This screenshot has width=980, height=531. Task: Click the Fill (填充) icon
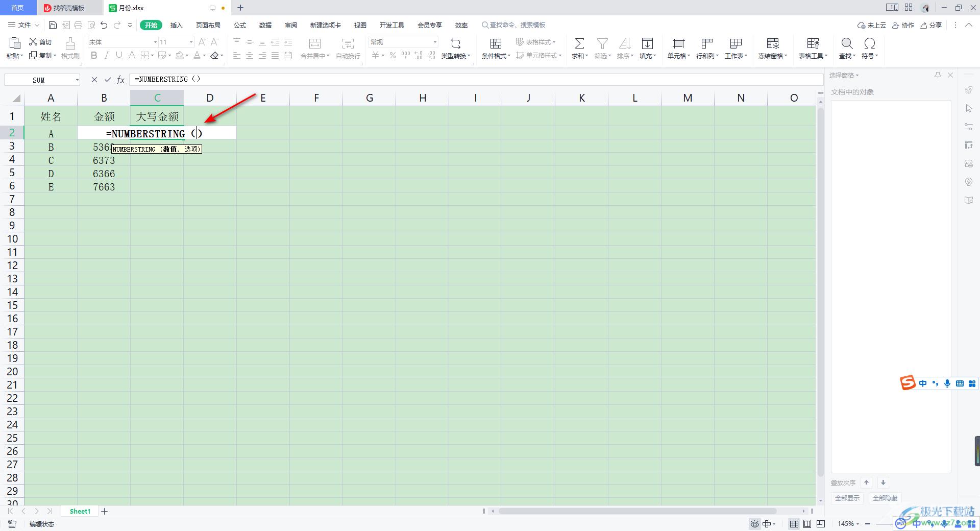pyautogui.click(x=647, y=43)
